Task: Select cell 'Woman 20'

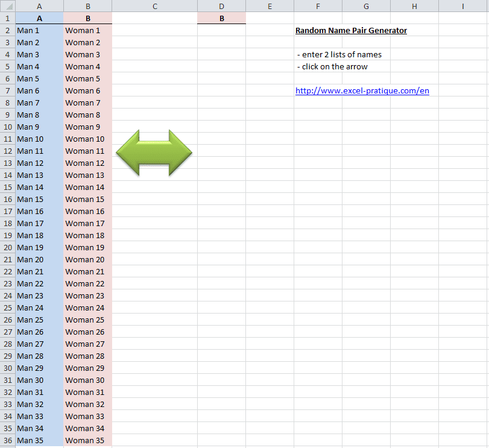Action: pos(87,260)
